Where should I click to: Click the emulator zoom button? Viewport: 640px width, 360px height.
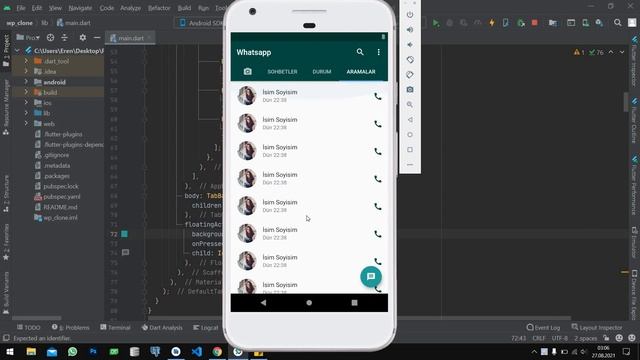(410, 104)
